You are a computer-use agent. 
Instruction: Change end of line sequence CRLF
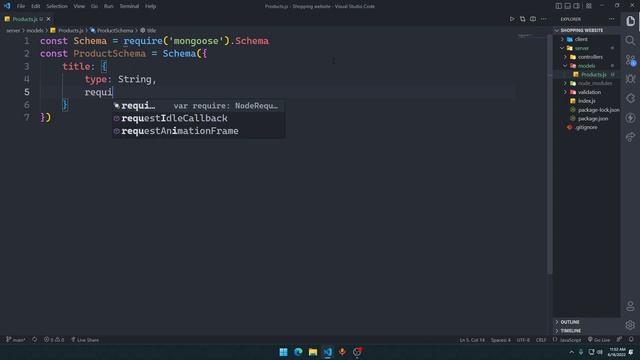[x=541, y=340]
